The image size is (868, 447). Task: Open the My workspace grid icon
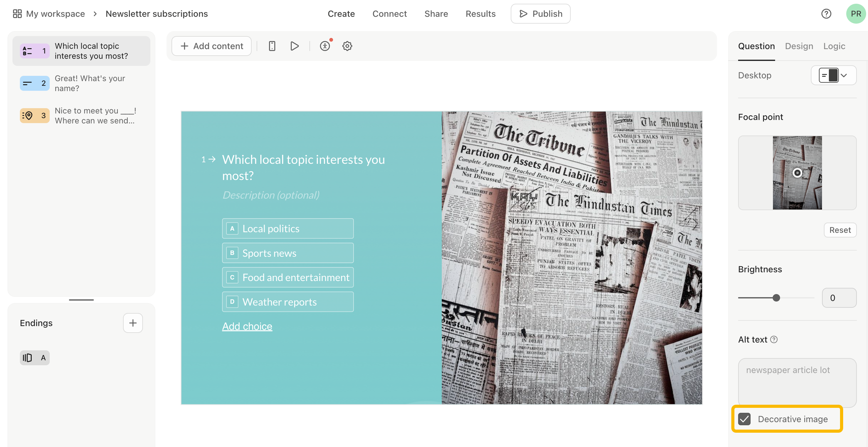click(x=17, y=14)
